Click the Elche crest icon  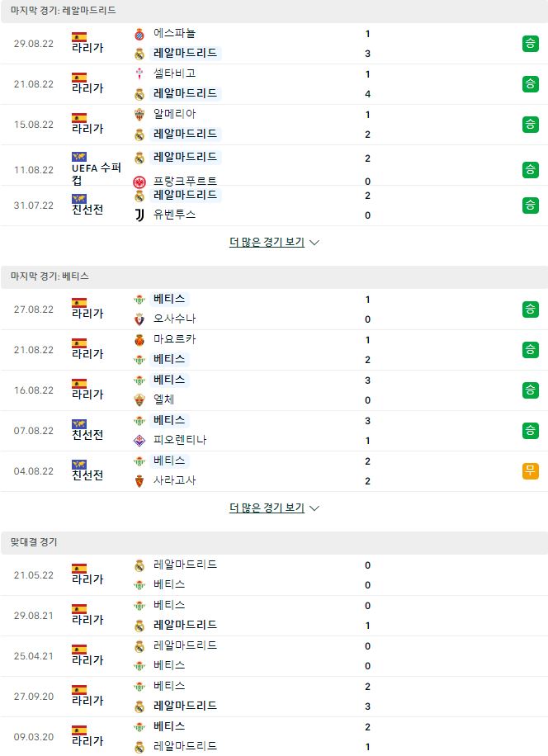point(139,399)
